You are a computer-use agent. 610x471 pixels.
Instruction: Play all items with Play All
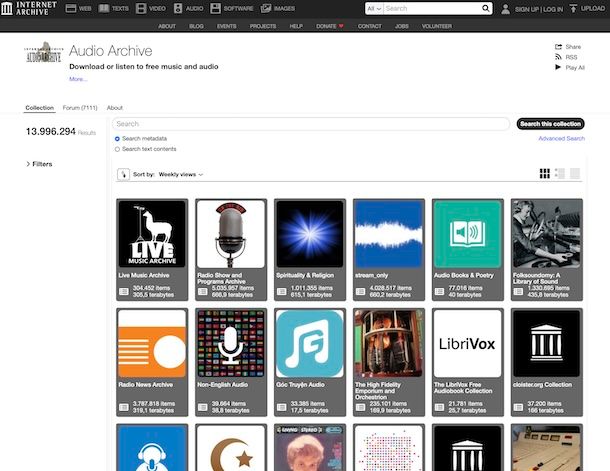pos(570,67)
